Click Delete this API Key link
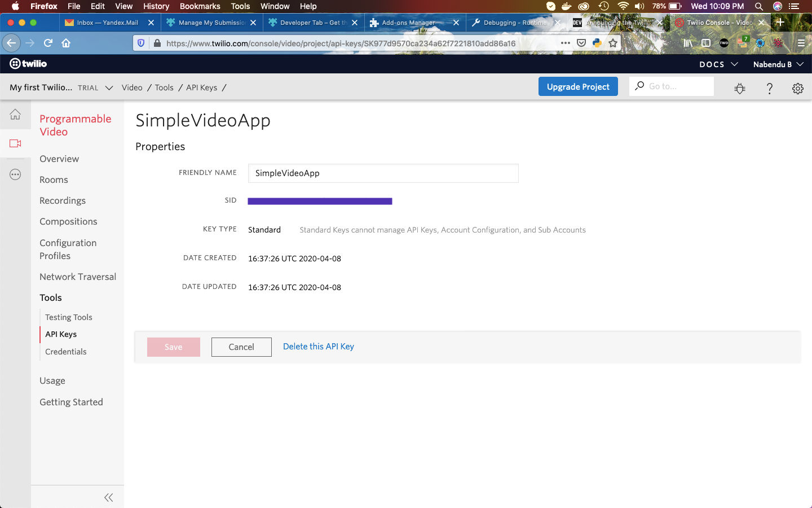The width and height of the screenshot is (812, 508). point(319,347)
